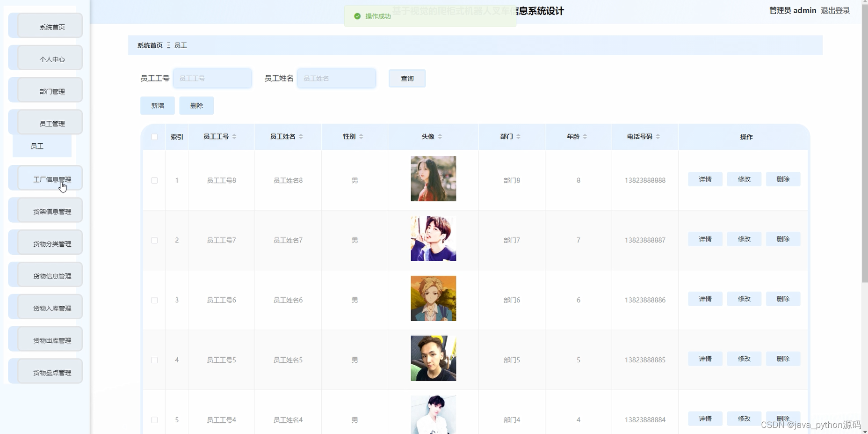The height and width of the screenshot is (434, 868).
Task: Sort by 年龄 column arrows
Action: pyautogui.click(x=585, y=137)
